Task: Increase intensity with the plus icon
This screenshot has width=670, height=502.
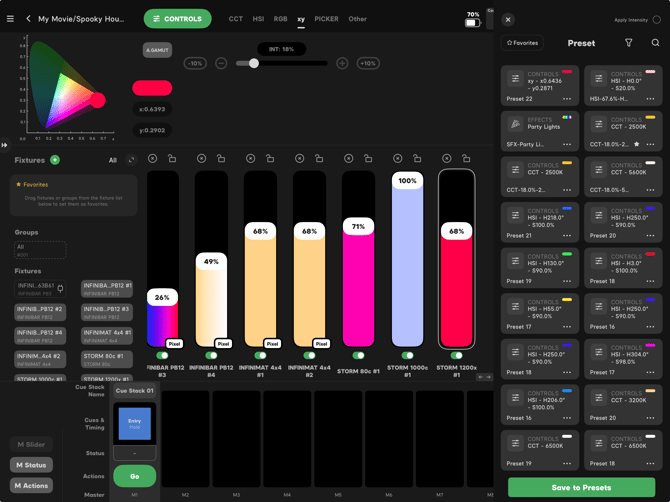Action: pos(342,63)
